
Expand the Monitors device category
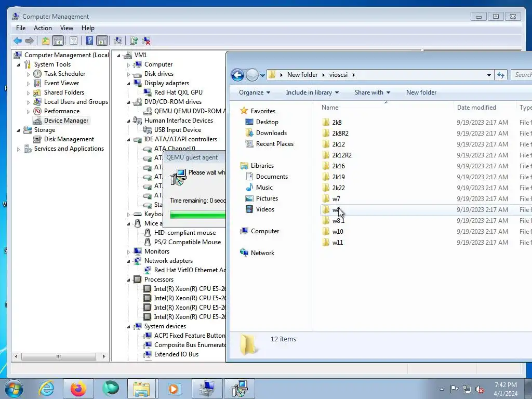pos(129,252)
